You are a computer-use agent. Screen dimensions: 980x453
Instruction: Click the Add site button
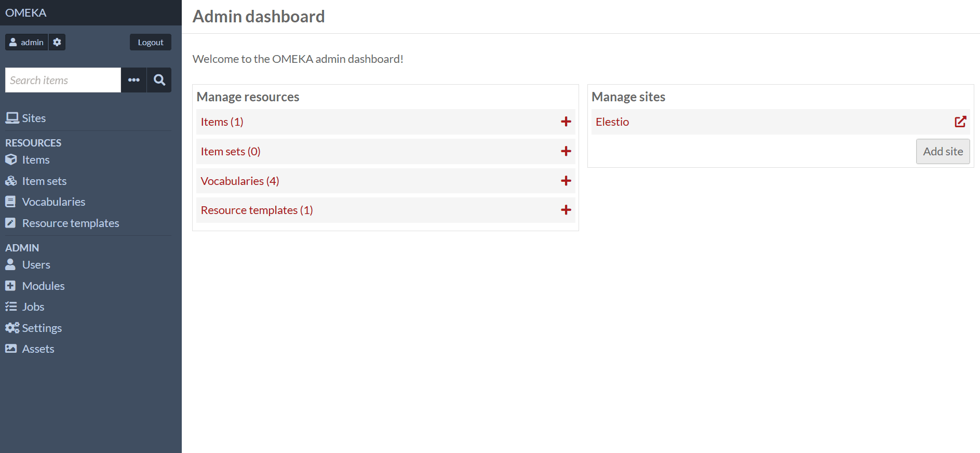click(x=943, y=151)
